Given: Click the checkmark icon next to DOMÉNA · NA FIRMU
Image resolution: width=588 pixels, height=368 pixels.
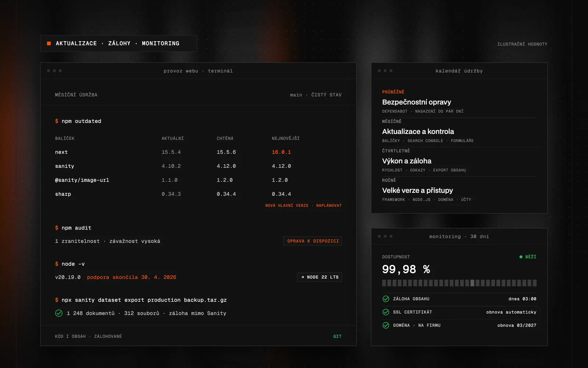Looking at the screenshot, I should pos(386,325).
